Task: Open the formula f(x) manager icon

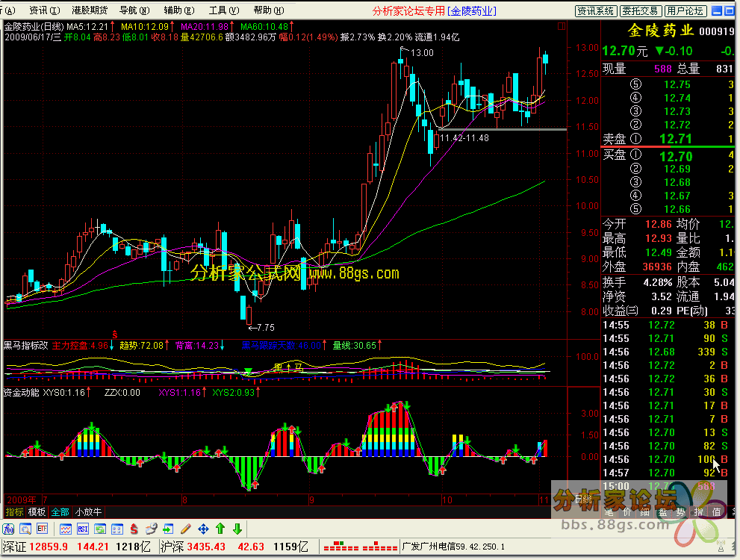Action: (x=9, y=529)
